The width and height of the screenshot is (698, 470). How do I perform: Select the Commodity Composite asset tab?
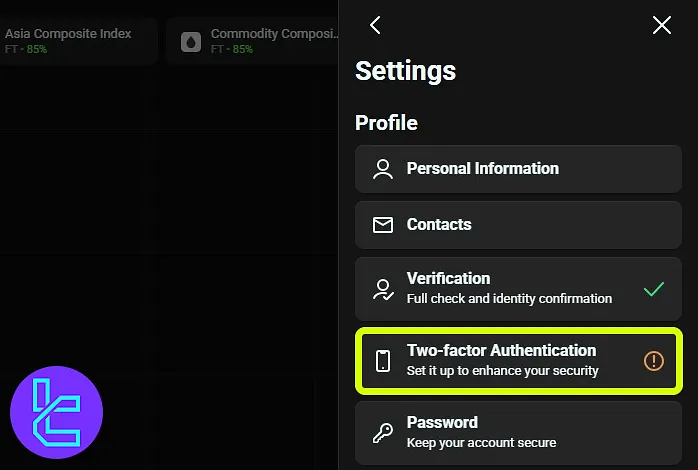pos(252,41)
